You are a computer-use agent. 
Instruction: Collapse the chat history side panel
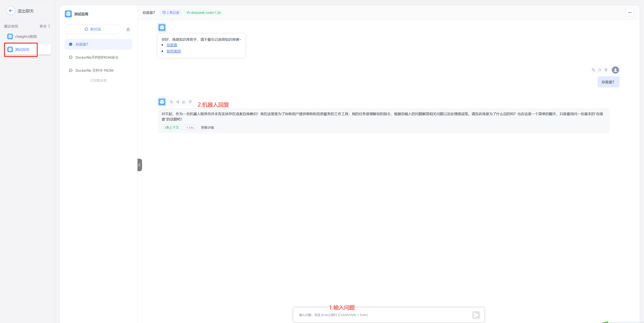click(140, 165)
